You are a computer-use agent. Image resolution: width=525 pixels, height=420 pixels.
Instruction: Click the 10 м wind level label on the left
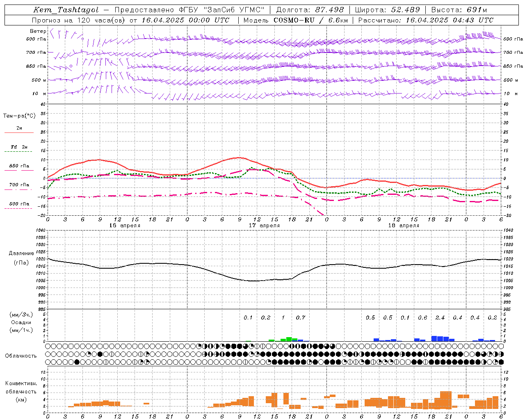[39, 94]
